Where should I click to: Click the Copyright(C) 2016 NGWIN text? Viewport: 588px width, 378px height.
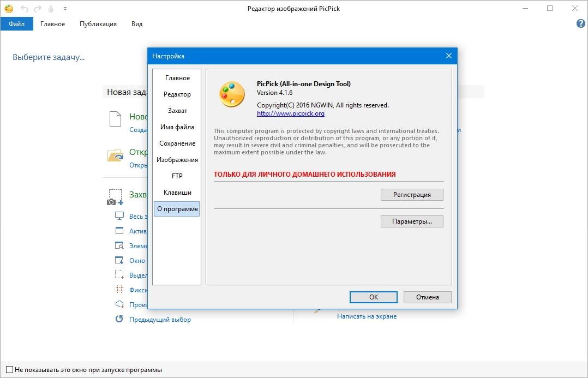click(x=323, y=105)
